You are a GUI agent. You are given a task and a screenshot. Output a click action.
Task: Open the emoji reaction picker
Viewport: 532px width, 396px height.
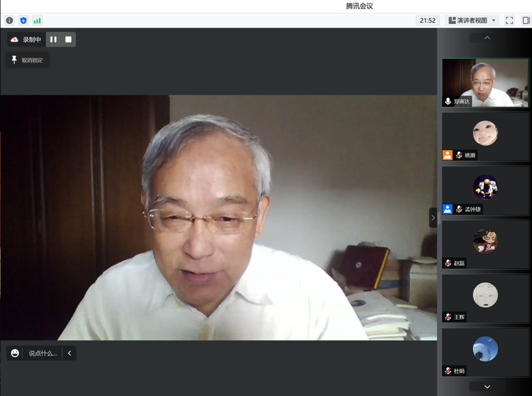(x=15, y=353)
